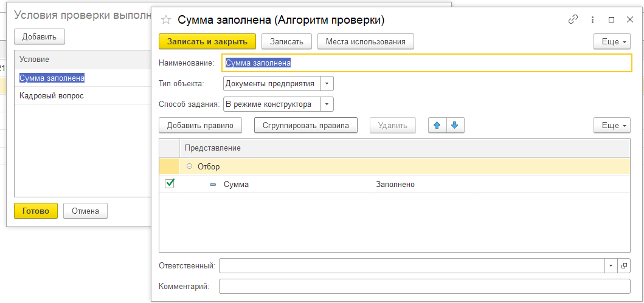The image size is (644, 303).
Task: Maximize the Алгоритм проверки window
Action: (612, 19)
